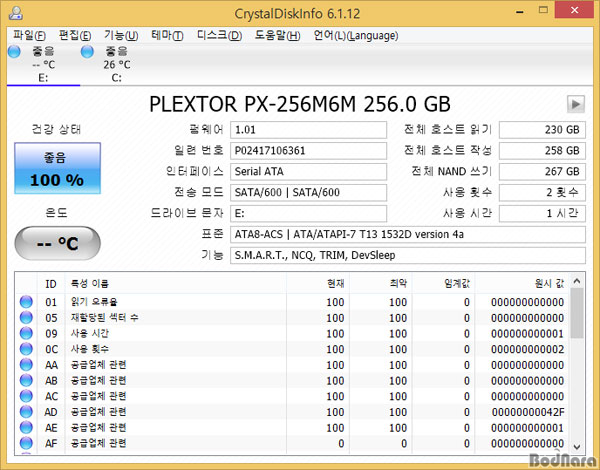This screenshot has height=470, width=600.
Task: Click the blue status orb for drive C:
Action: pyautogui.click(x=87, y=51)
